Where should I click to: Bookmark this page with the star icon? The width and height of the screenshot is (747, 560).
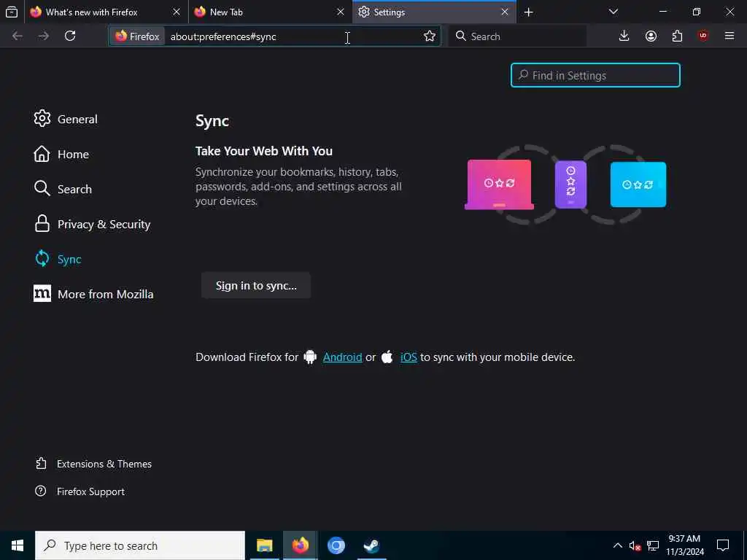point(429,36)
